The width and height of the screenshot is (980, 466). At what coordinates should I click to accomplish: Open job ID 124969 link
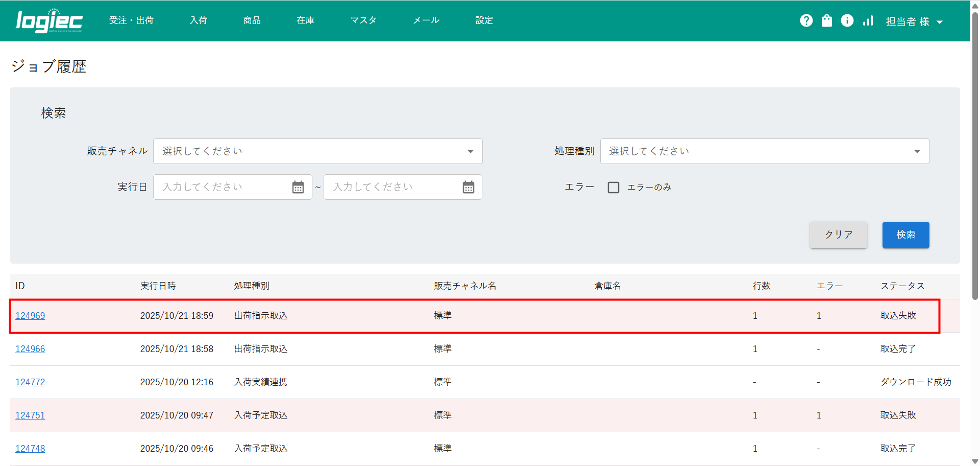[30, 316]
